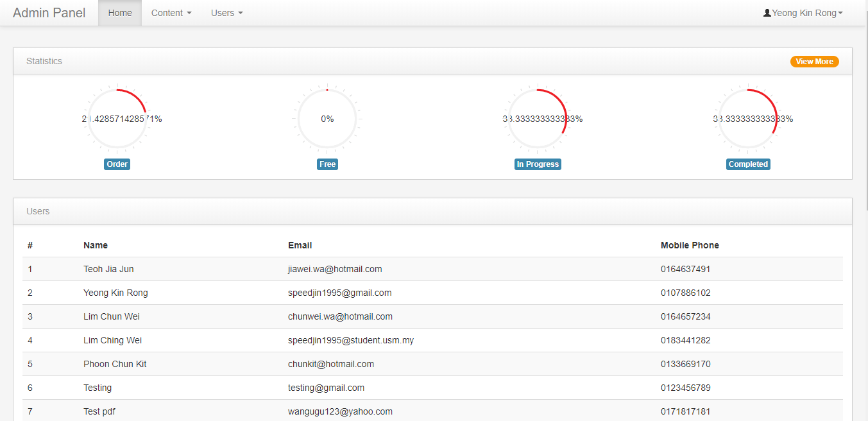Expand the Users dropdown in navbar
868x421 pixels.
(x=226, y=13)
